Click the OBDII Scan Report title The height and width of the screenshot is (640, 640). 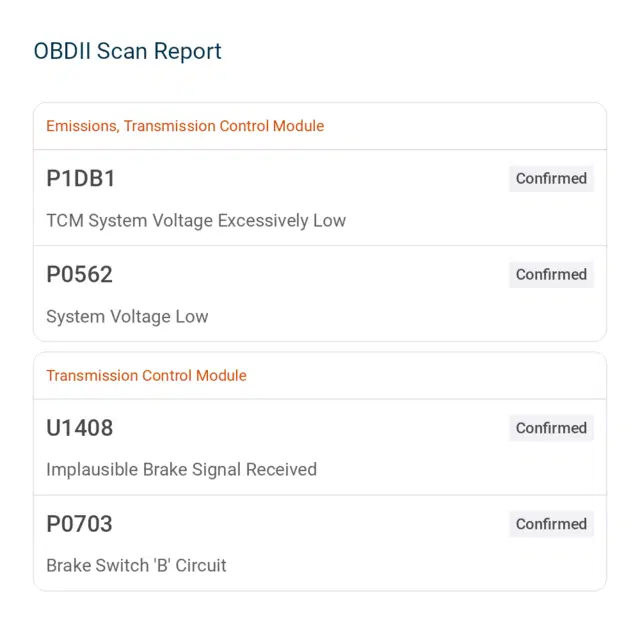(x=127, y=52)
